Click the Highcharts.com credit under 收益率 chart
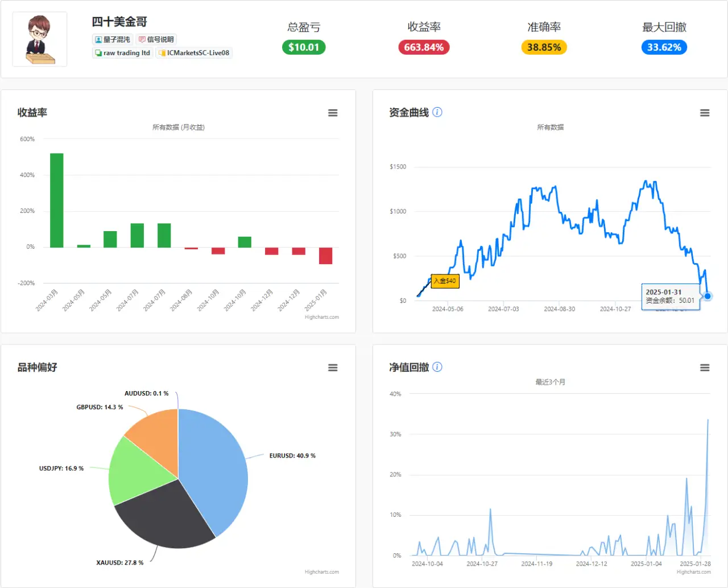728x588 pixels. [x=321, y=317]
